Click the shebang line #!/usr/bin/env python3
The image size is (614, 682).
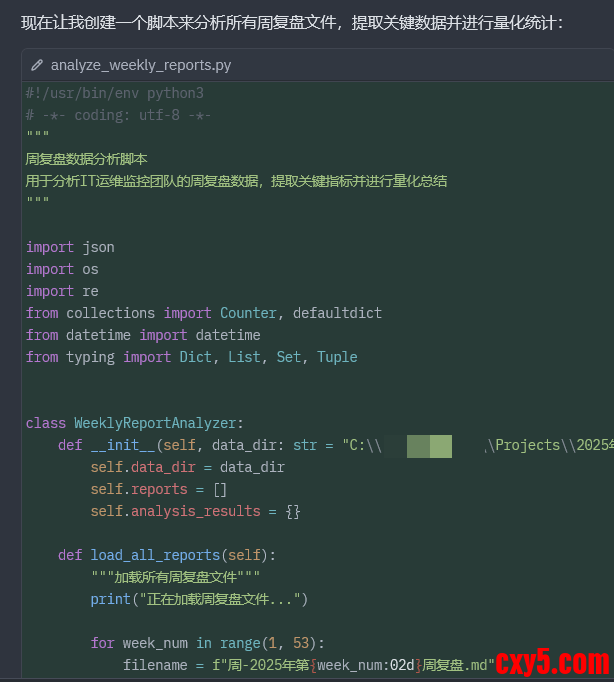pos(115,93)
